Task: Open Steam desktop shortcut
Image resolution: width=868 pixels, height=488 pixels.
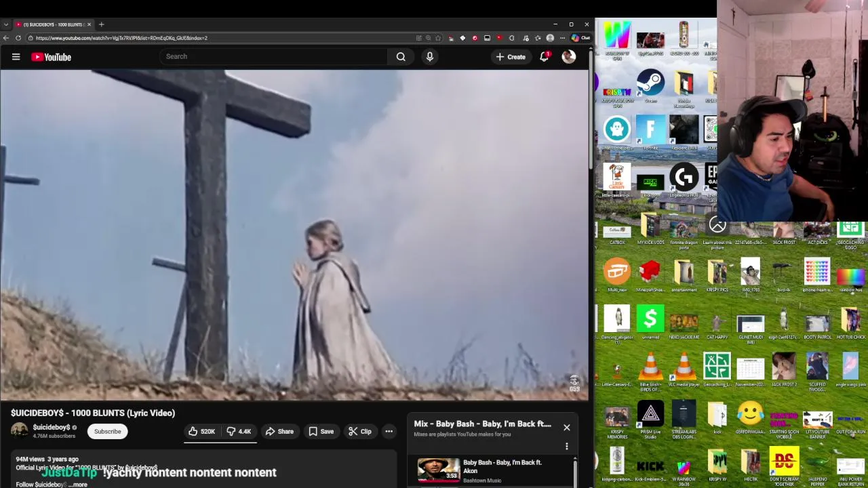Action: [x=650, y=87]
